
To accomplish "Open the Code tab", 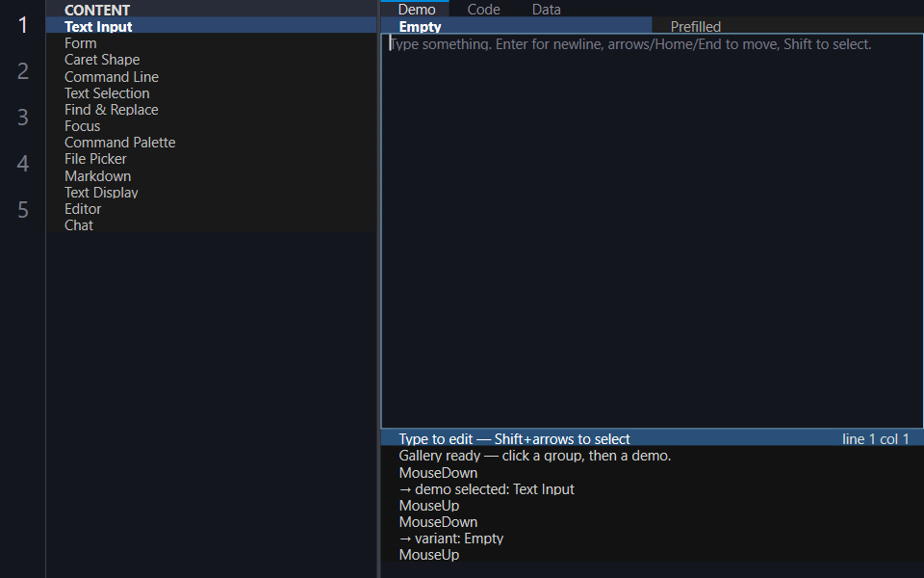I will click(x=483, y=9).
